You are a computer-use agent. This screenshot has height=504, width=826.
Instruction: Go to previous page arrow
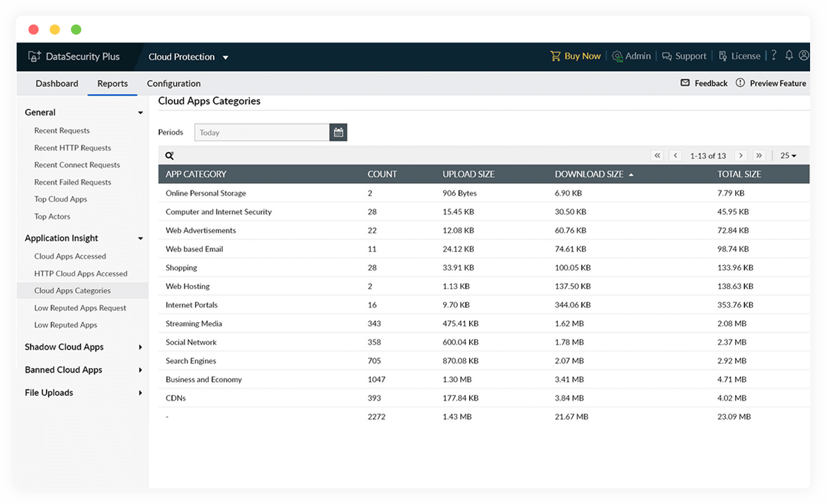(x=675, y=156)
